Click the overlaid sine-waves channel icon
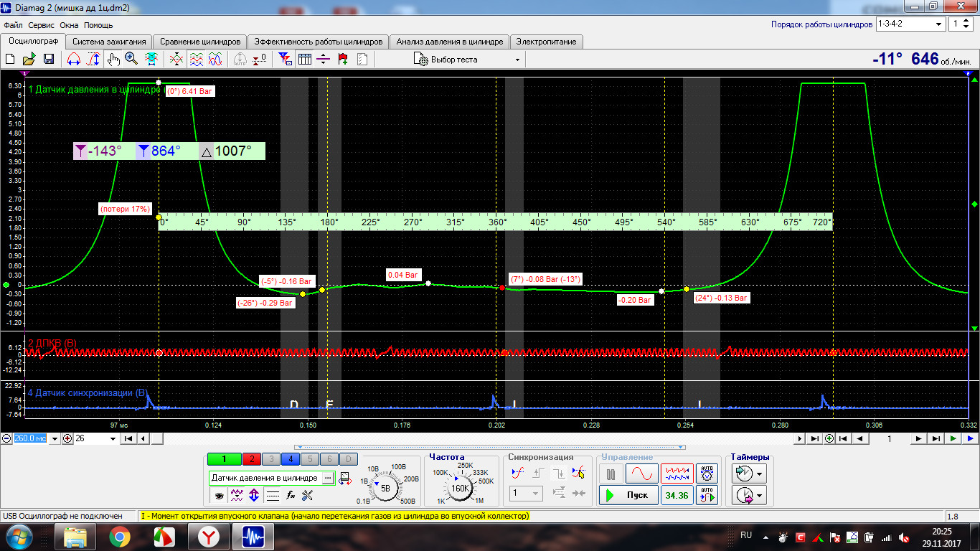980x551 pixels. tap(215, 60)
